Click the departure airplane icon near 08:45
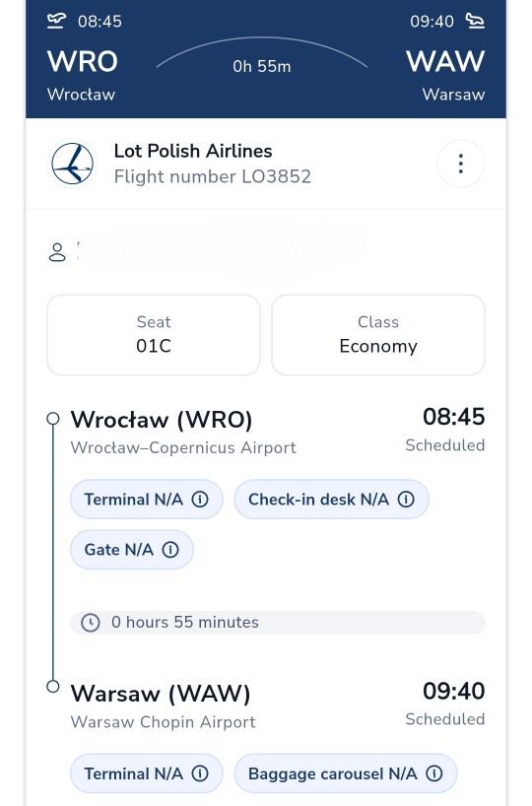This screenshot has width=532, height=806. click(x=56, y=21)
